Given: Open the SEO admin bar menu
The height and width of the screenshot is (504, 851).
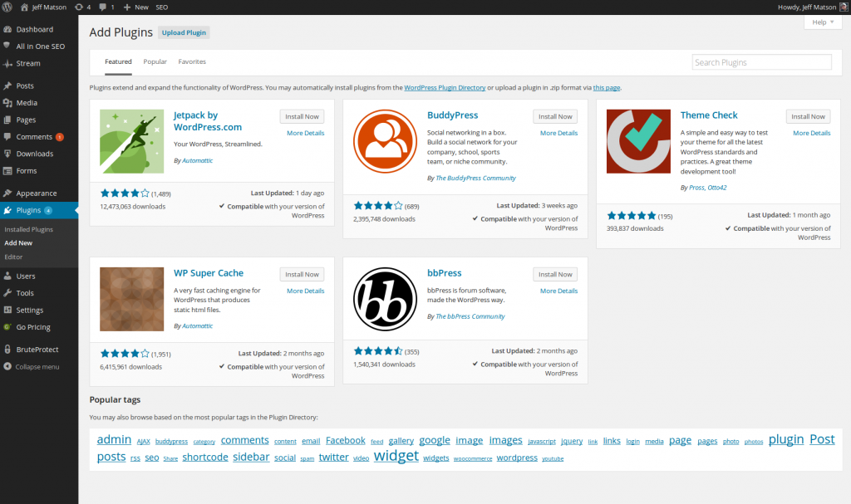Looking at the screenshot, I should [x=162, y=7].
